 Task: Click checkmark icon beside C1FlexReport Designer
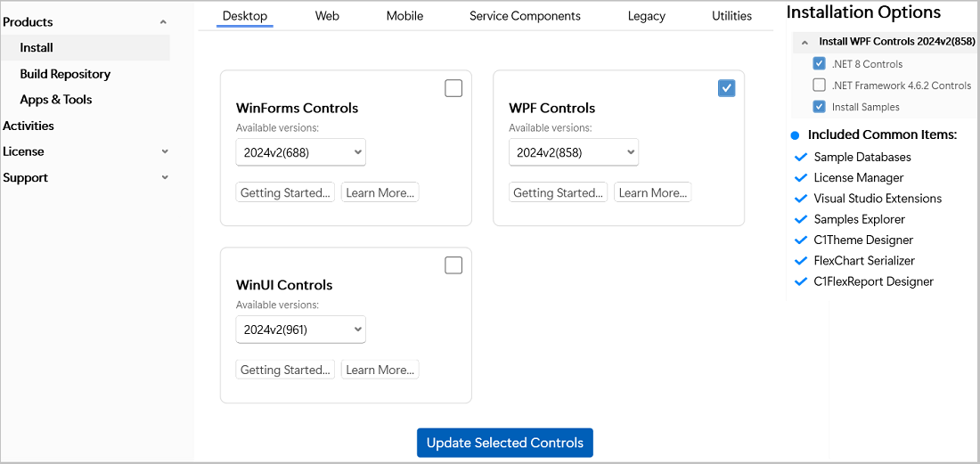click(x=800, y=281)
